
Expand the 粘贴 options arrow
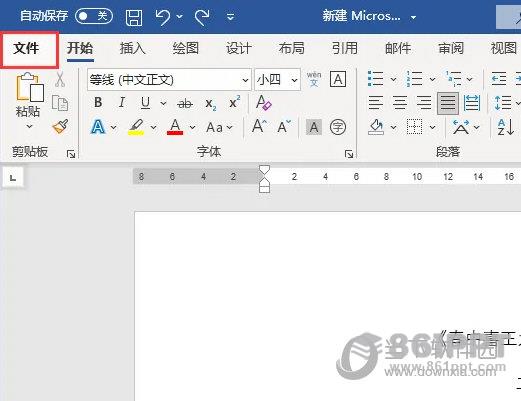point(29,127)
